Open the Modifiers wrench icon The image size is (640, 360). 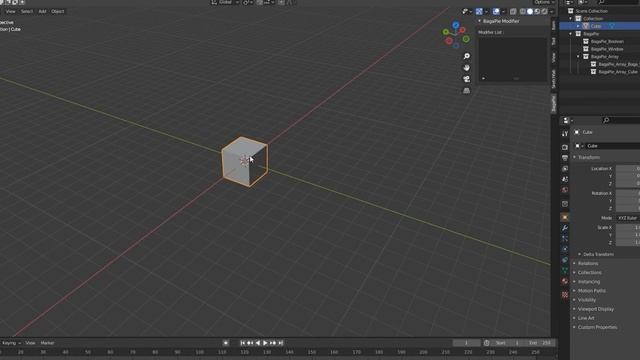point(565,228)
